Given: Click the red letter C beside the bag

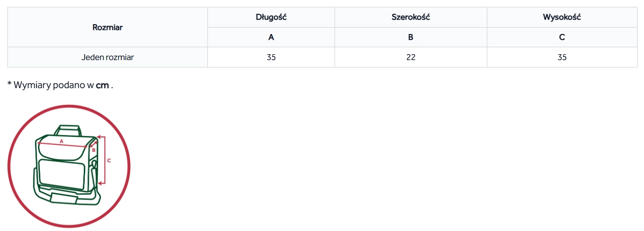Looking at the screenshot, I should pos(109,160).
